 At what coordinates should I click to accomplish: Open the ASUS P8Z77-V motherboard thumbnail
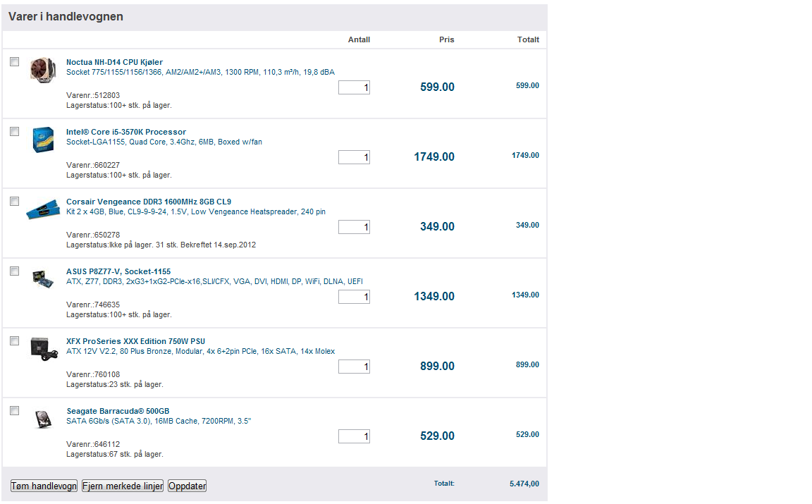[x=43, y=278]
